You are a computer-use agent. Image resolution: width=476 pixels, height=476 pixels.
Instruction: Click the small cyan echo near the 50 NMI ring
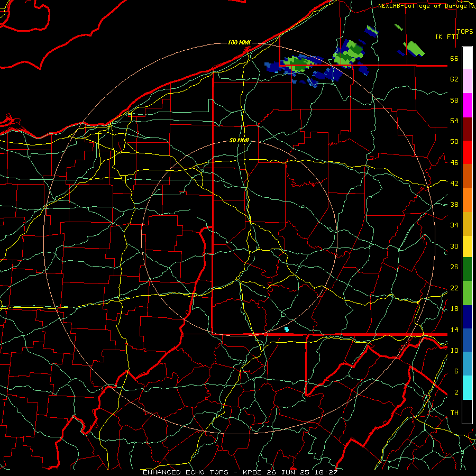(x=286, y=329)
